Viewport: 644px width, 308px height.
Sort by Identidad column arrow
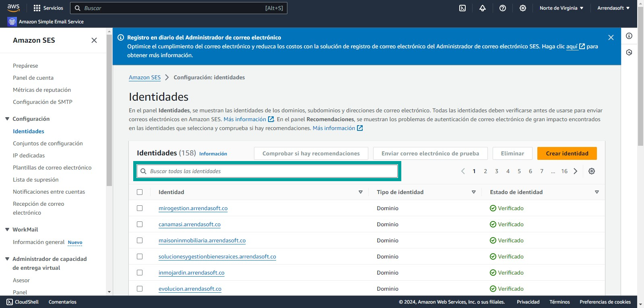(361, 192)
